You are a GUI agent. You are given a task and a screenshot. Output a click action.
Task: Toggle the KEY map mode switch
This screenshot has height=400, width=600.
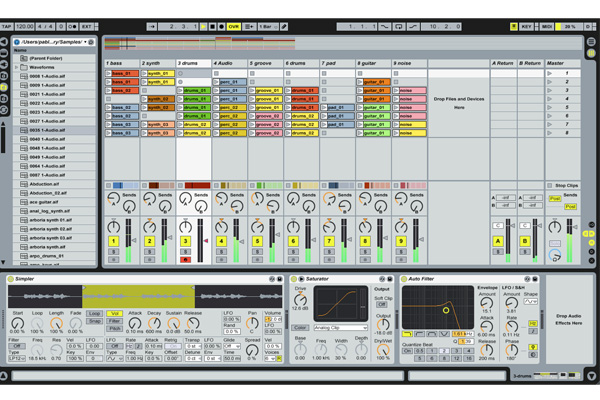point(527,26)
